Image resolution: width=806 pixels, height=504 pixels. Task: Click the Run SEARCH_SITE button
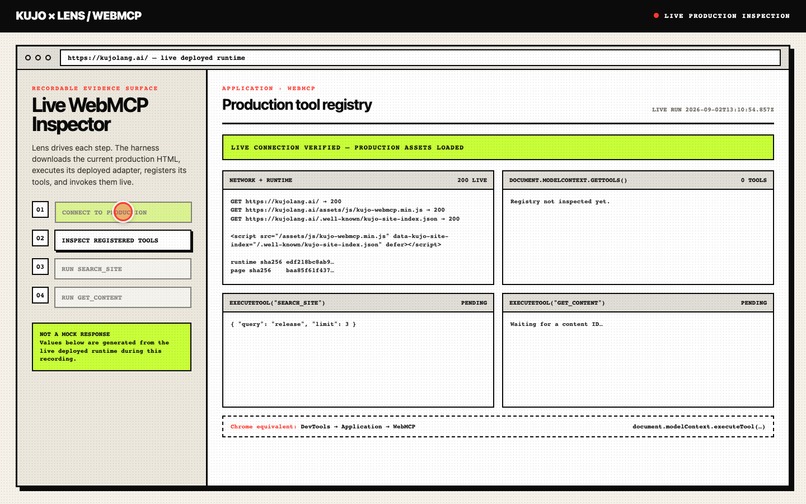123,269
